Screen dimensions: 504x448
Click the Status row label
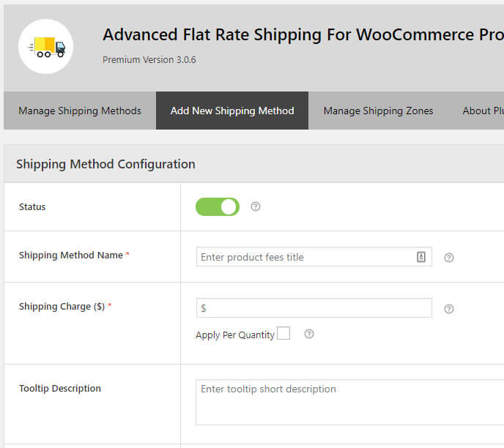coord(32,207)
